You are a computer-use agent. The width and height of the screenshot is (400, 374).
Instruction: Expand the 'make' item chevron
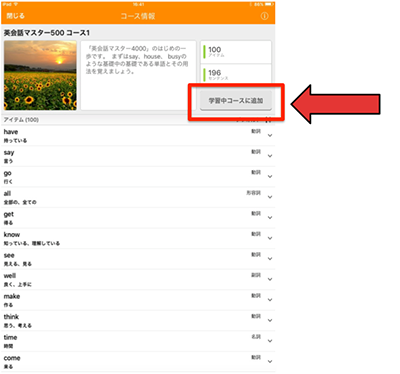point(270,300)
